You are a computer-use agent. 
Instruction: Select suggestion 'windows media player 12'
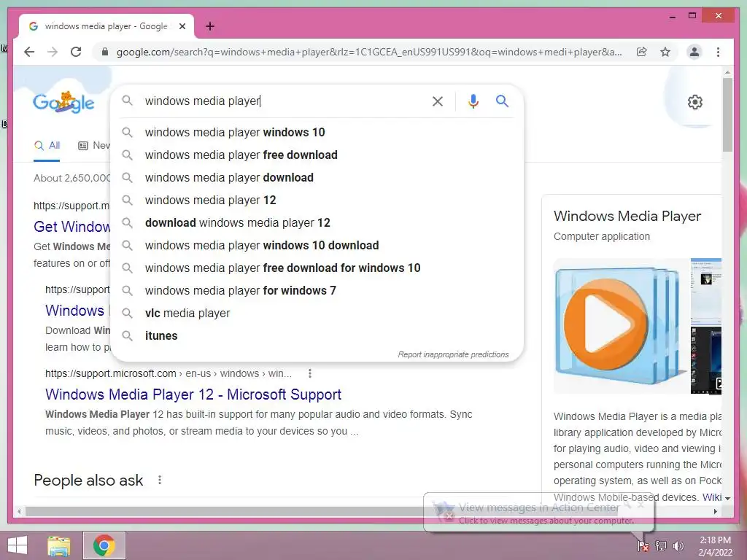coord(317,200)
